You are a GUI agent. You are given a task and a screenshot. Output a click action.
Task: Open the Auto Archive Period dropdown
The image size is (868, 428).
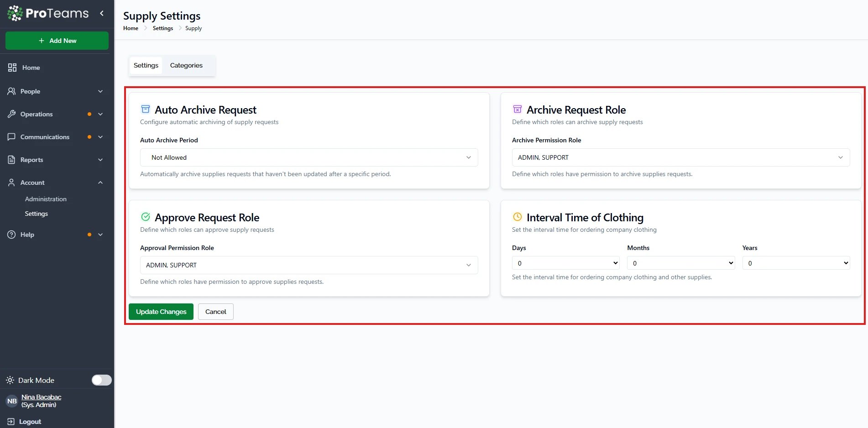click(309, 157)
